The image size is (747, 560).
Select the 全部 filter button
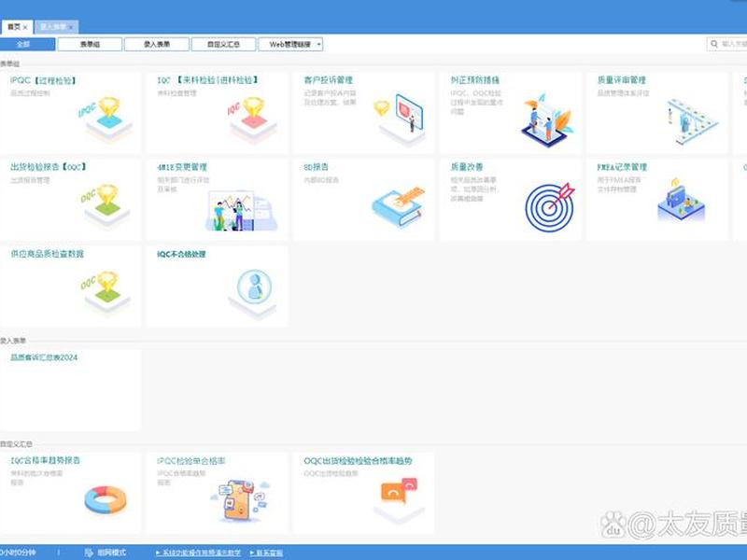pyautogui.click(x=27, y=44)
